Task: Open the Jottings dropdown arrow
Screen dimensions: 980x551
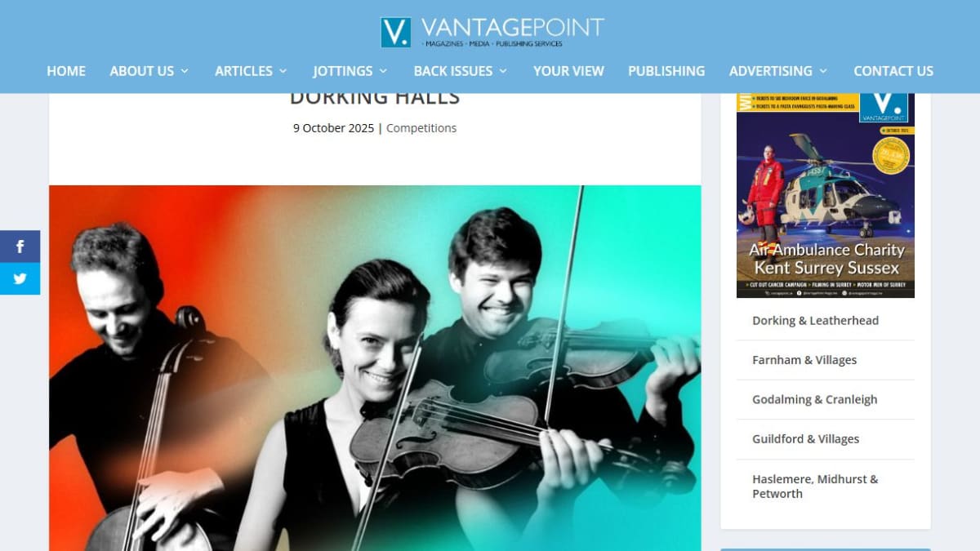Action: click(x=383, y=71)
